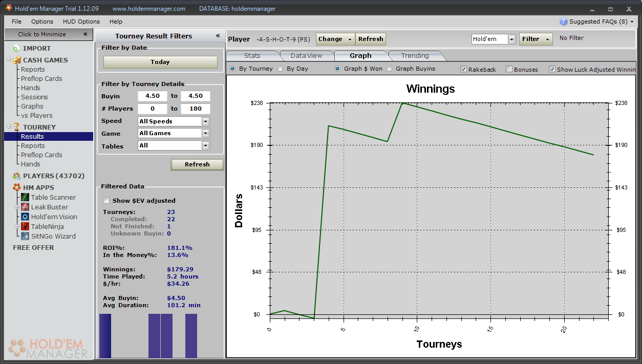Image resolution: width=642 pixels, height=364 pixels.
Task: Click Refresh button under tourney filters
Action: (x=197, y=164)
